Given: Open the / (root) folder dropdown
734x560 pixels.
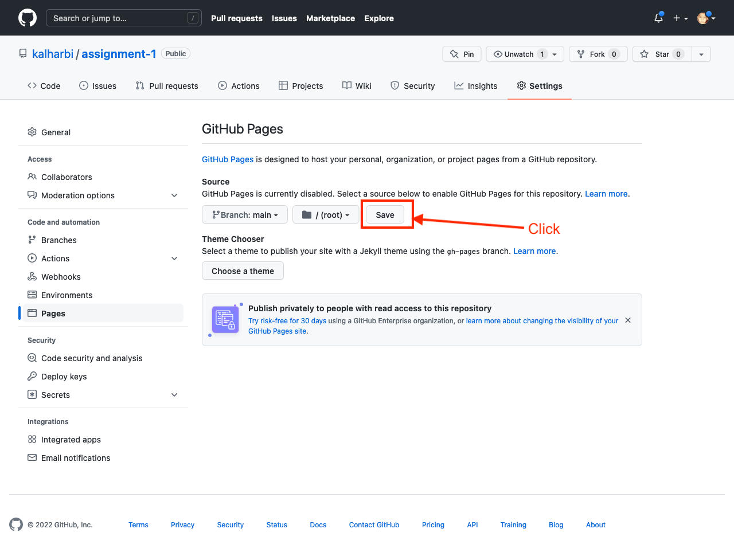Looking at the screenshot, I should pos(326,215).
